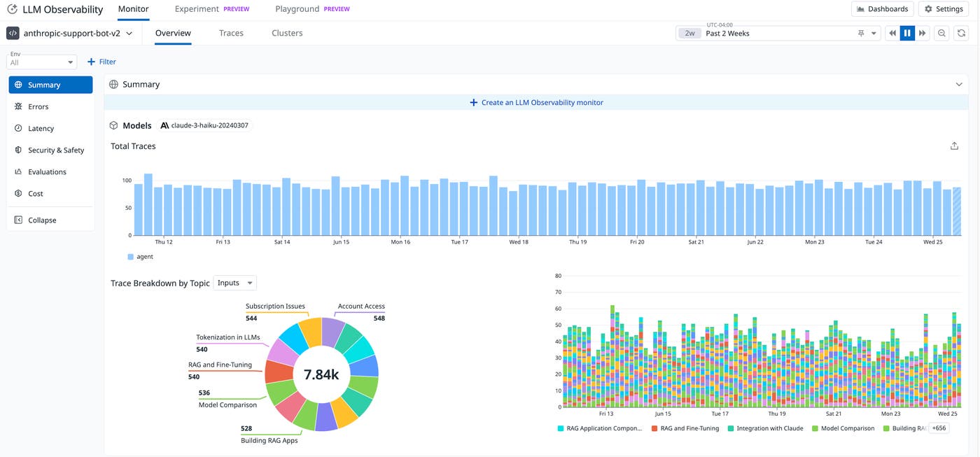Image resolution: width=980 pixels, height=457 pixels.
Task: Click Create an LLM Observability monitor link
Action: (536, 102)
